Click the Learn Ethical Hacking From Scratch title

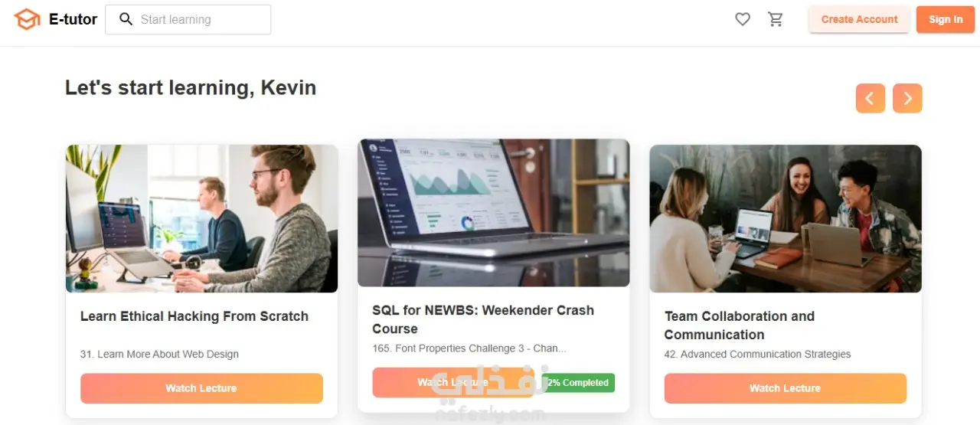(194, 316)
